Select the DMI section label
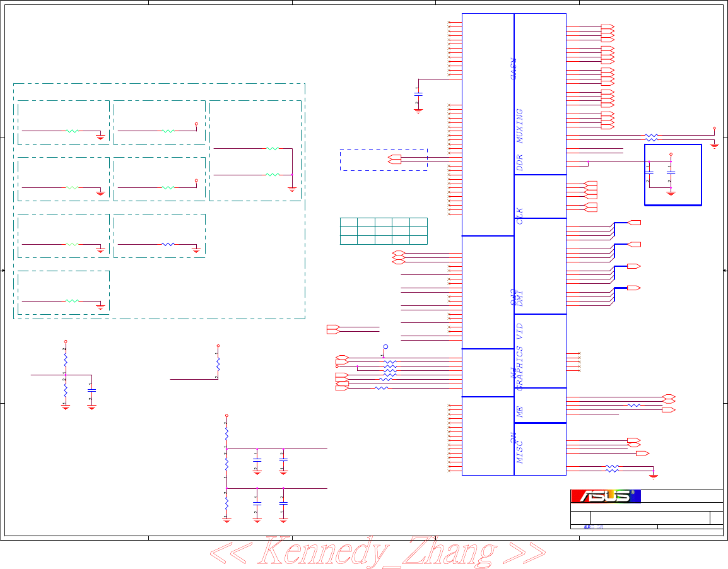Viewport: 728px width, 569px height. coord(520,298)
